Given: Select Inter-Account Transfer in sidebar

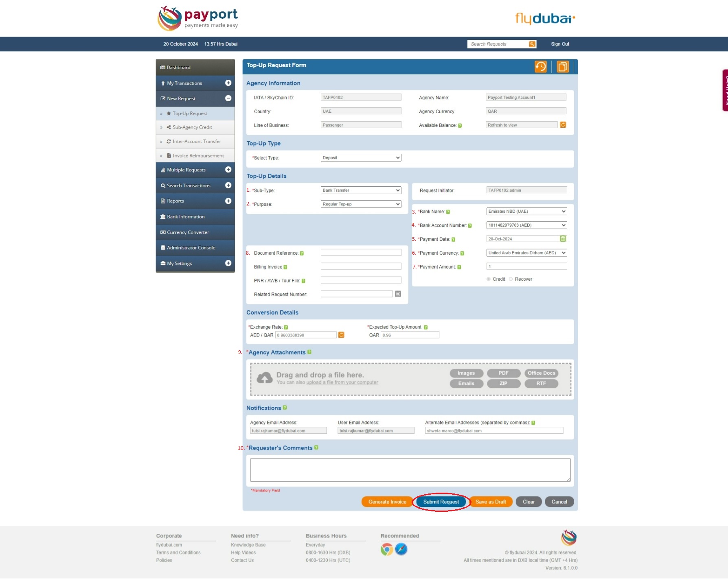Looking at the screenshot, I should click(x=195, y=142).
